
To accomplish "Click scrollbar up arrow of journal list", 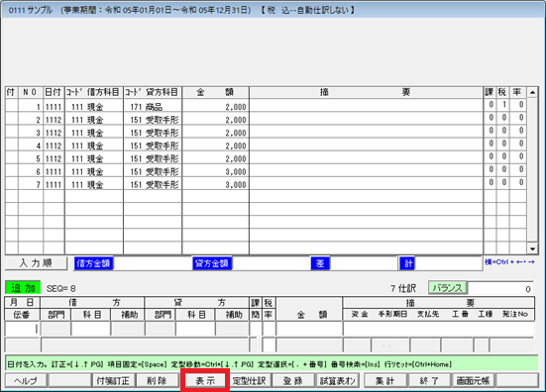I will pyautogui.click(x=532, y=92).
